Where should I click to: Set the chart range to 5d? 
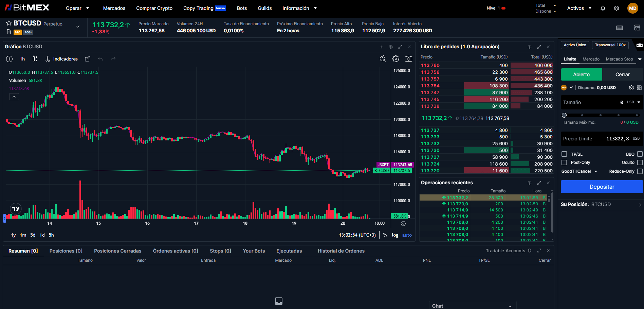33,235
